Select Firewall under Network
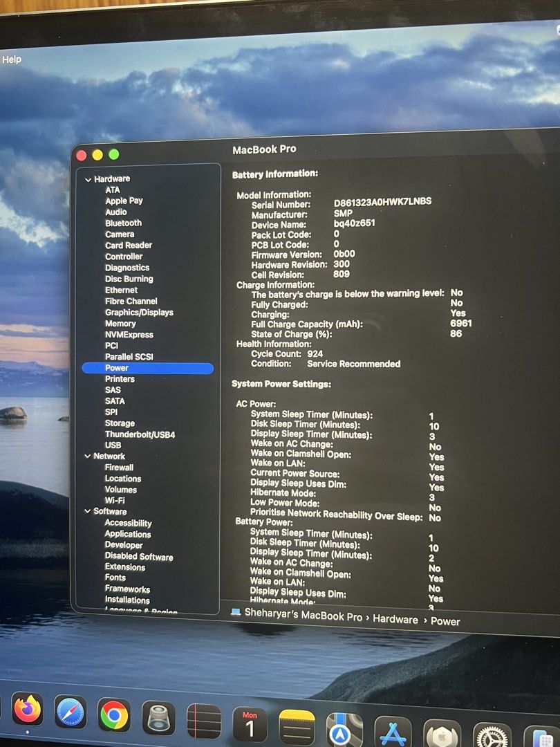The width and height of the screenshot is (560, 747). pos(119,468)
